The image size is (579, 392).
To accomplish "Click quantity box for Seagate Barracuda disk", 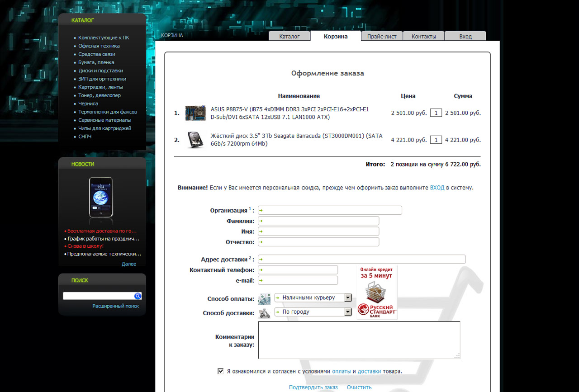I will [x=436, y=140].
